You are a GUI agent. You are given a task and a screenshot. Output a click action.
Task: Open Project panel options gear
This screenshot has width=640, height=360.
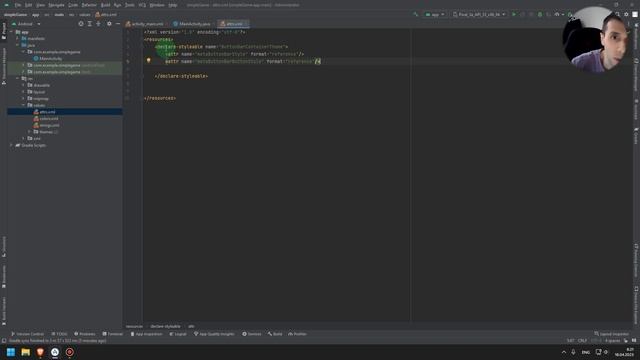[x=109, y=24]
